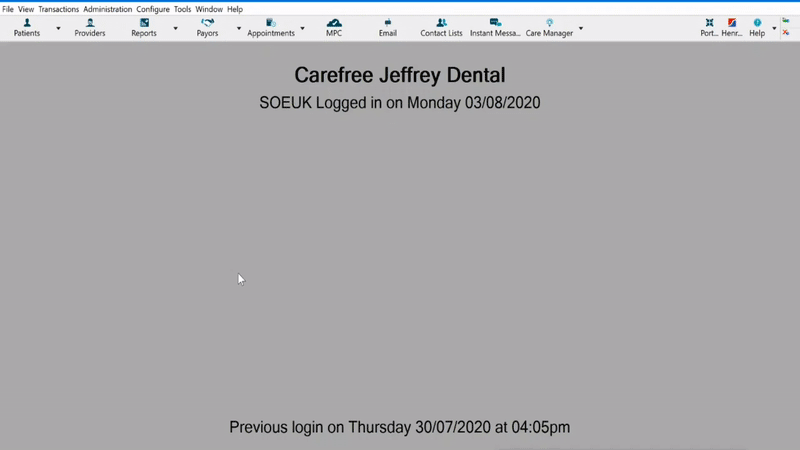
Task: Open the Payors toolbar button
Action: (207, 28)
